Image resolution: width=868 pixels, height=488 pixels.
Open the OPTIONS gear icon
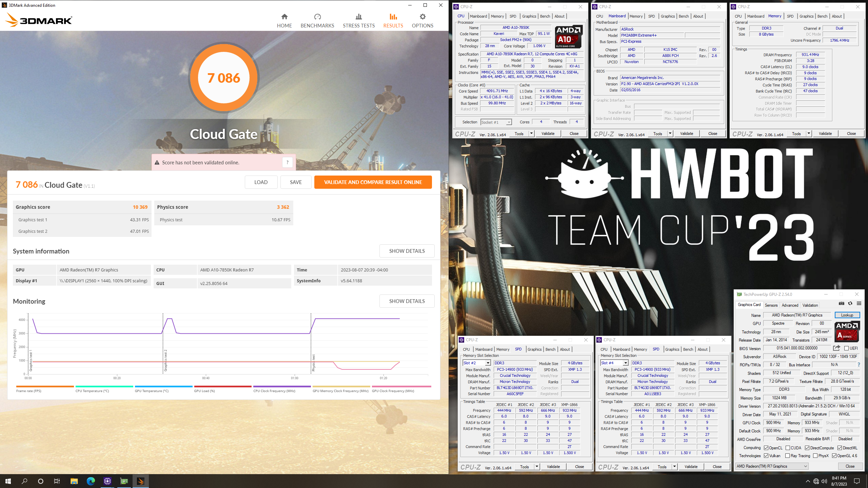(x=422, y=17)
